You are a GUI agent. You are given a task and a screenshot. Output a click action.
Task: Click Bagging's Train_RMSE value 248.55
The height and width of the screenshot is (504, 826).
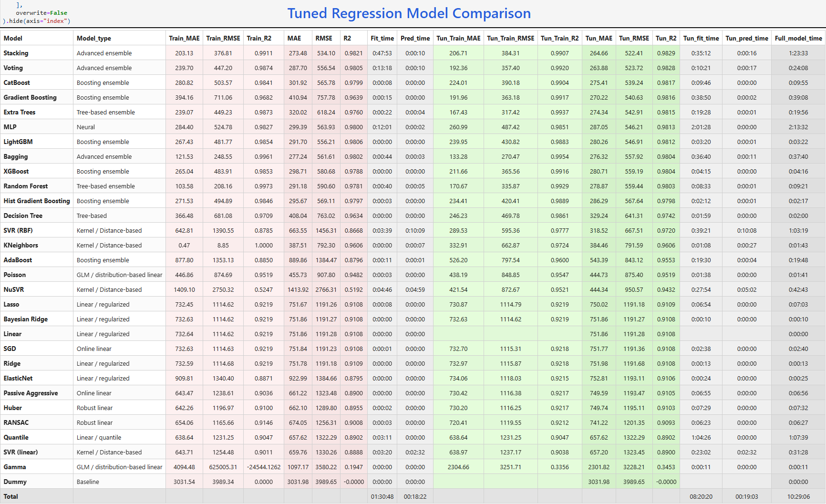(x=223, y=156)
